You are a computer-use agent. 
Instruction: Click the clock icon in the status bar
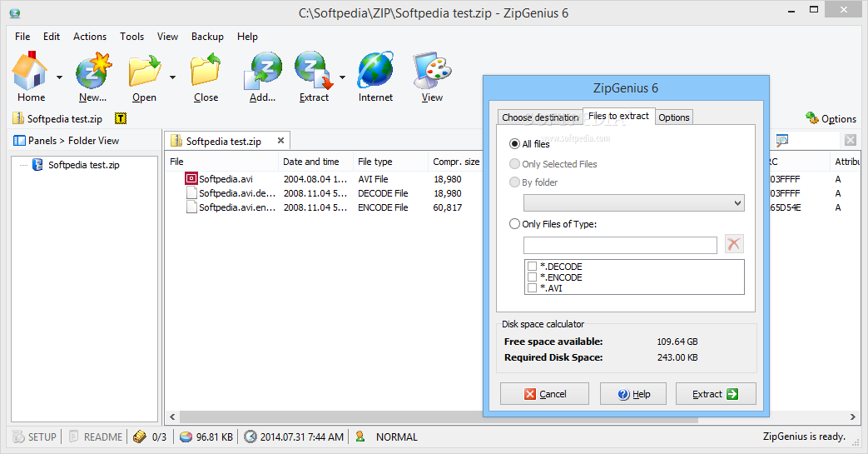point(250,437)
